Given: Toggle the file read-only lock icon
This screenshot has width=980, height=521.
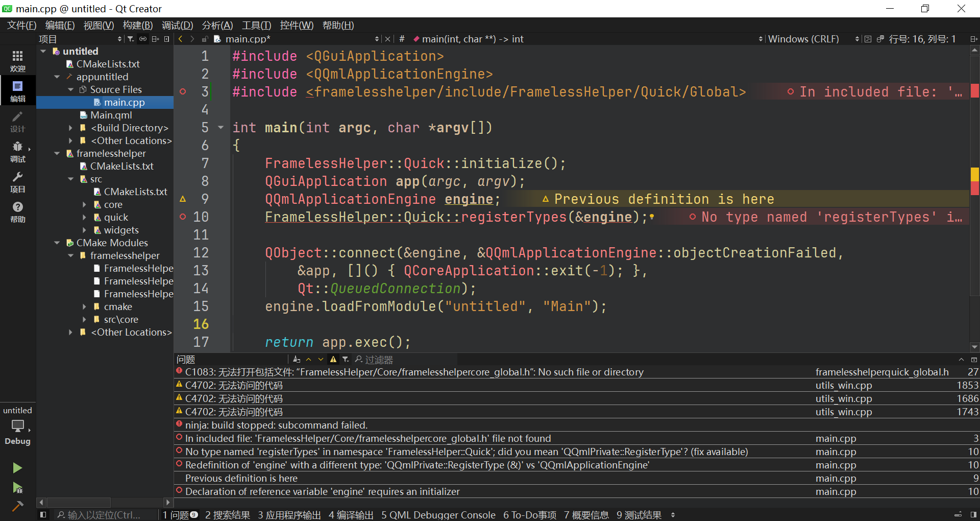Looking at the screenshot, I should pyautogui.click(x=205, y=39).
